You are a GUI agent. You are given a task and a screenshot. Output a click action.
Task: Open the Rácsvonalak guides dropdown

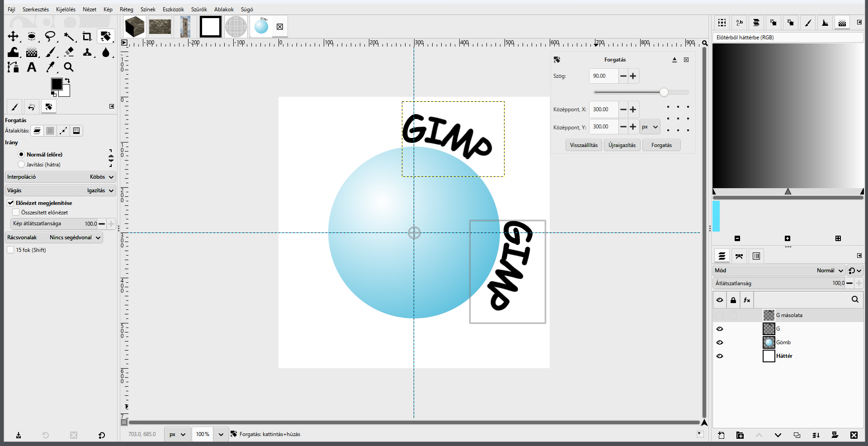pyautogui.click(x=54, y=237)
